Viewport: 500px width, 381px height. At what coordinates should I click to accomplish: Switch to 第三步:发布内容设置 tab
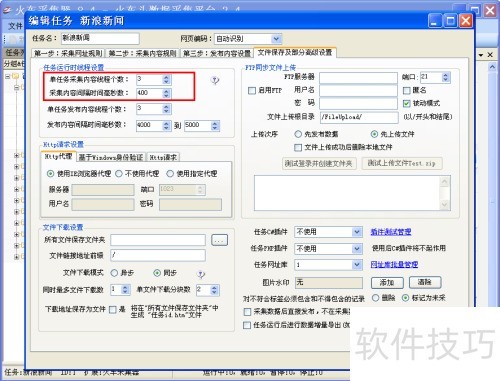tap(217, 53)
